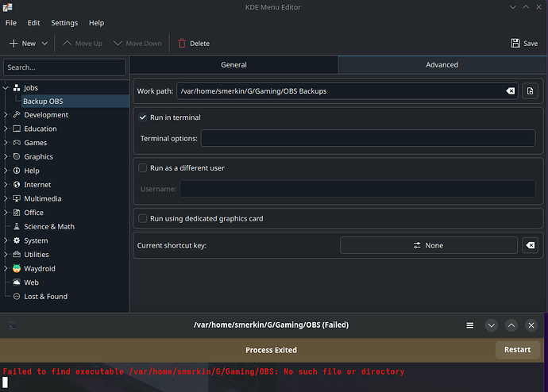The image size is (548, 392).
Task: Uncheck Run in terminal
Action: [x=143, y=117]
